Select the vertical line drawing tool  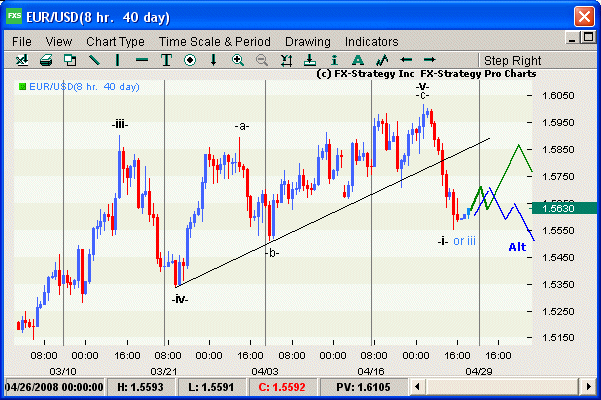tap(118, 60)
